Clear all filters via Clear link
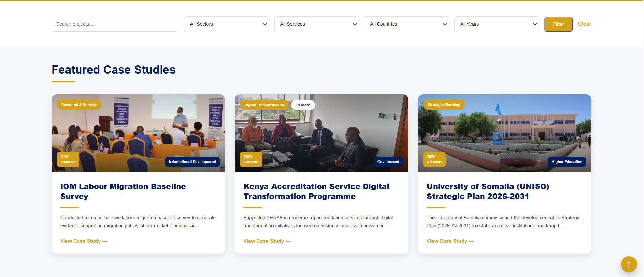This screenshot has width=644, height=277. tap(585, 24)
